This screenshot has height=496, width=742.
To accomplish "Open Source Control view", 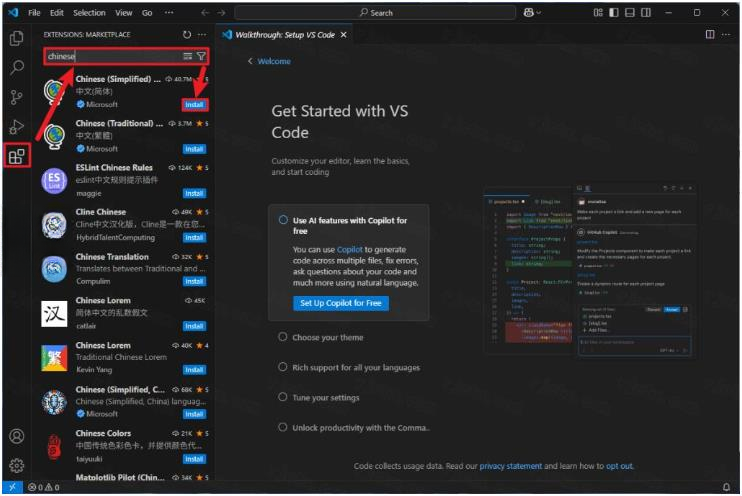I will [x=17, y=97].
